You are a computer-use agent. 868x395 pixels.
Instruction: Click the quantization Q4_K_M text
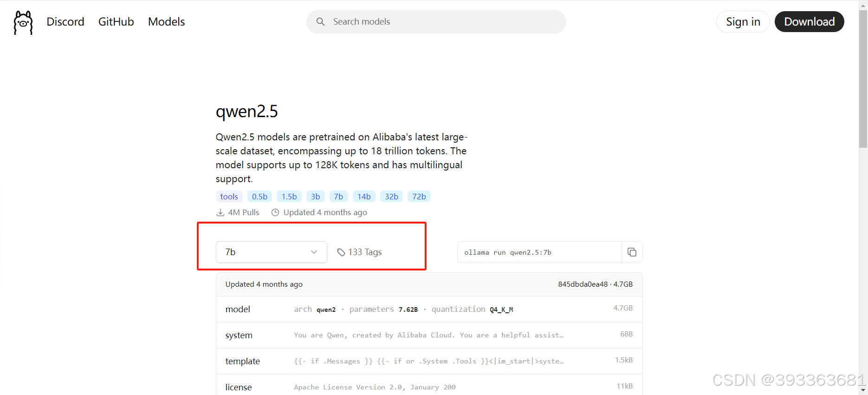[473, 309]
